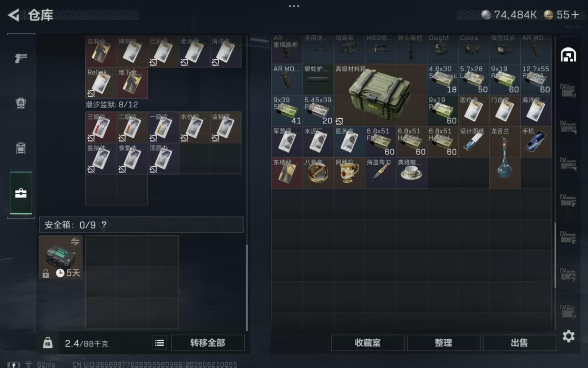588x368 pixels.
Task: Click the 安全箱: 0/9 header
Action: click(x=141, y=225)
